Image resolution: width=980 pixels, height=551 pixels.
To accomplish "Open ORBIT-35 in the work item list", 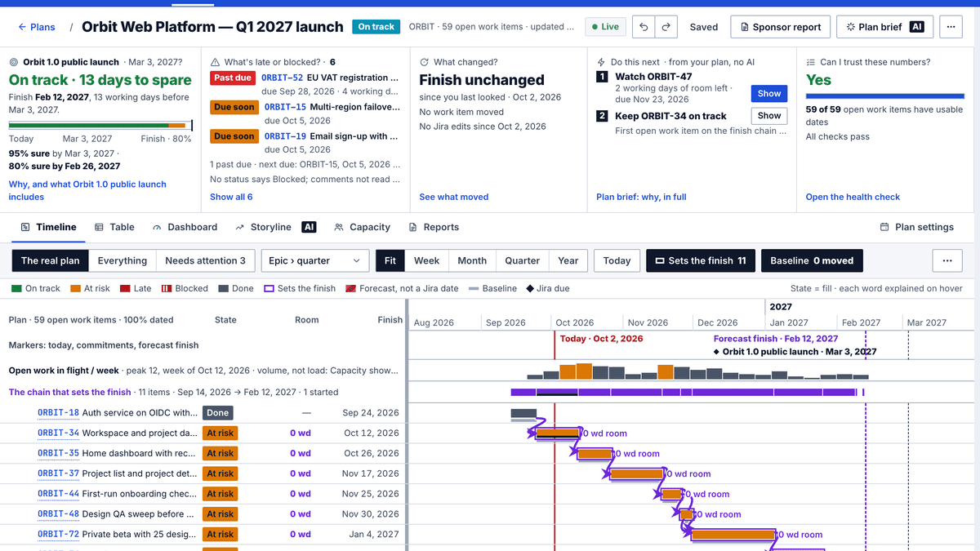I will tap(58, 453).
